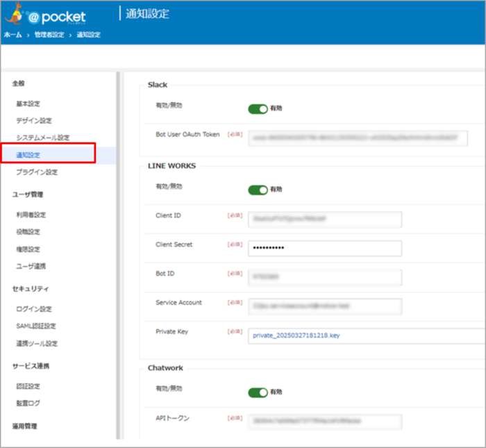Image resolution: width=486 pixels, height=448 pixels.
Task: Open 認証設定 in the sidebar
Action: (x=28, y=386)
